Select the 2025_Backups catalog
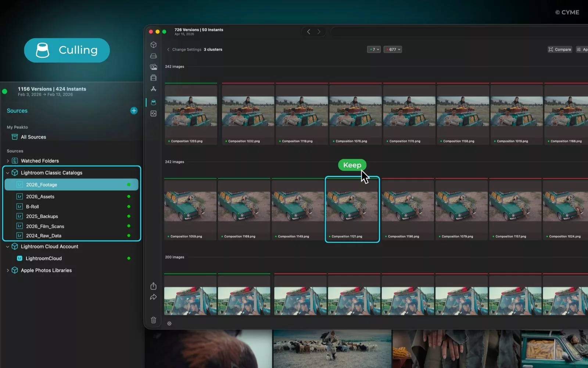588x368 pixels. pyautogui.click(x=42, y=216)
